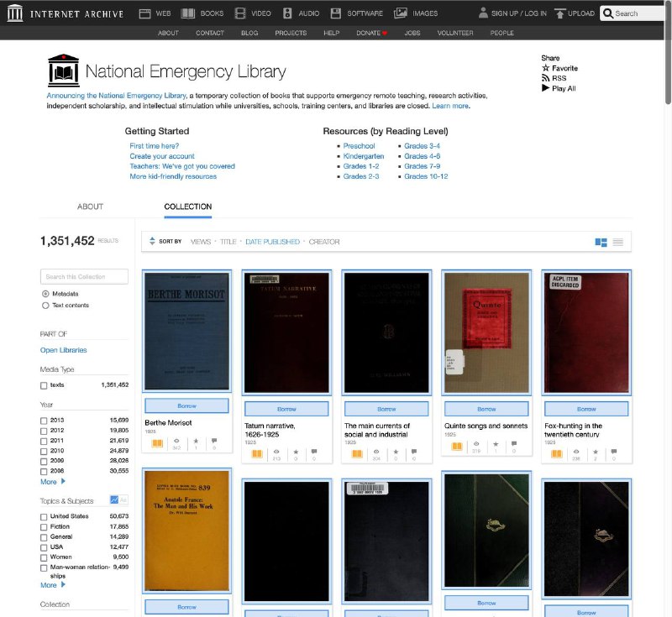The height and width of the screenshot is (617, 672).
Task: Click the Upload arrow icon
Action: coord(559,13)
